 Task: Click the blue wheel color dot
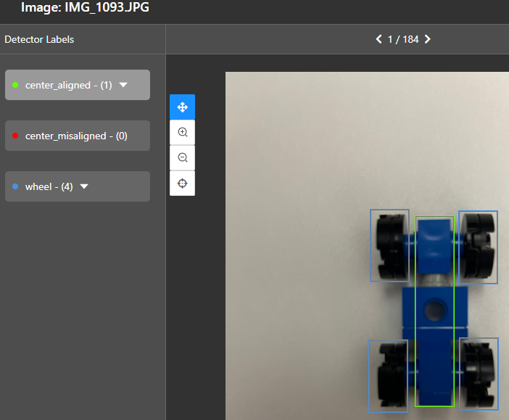[x=15, y=187]
